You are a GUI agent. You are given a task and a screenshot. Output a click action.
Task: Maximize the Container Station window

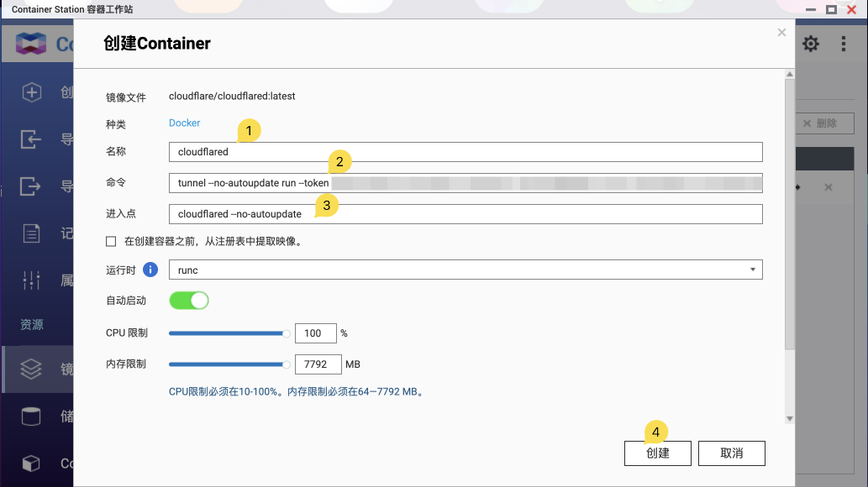[x=832, y=9]
